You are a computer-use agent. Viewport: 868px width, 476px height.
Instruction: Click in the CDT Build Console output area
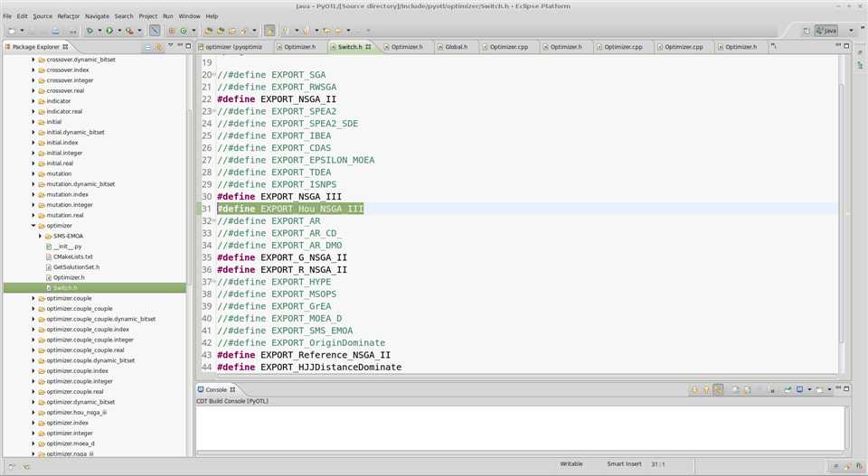click(521, 428)
